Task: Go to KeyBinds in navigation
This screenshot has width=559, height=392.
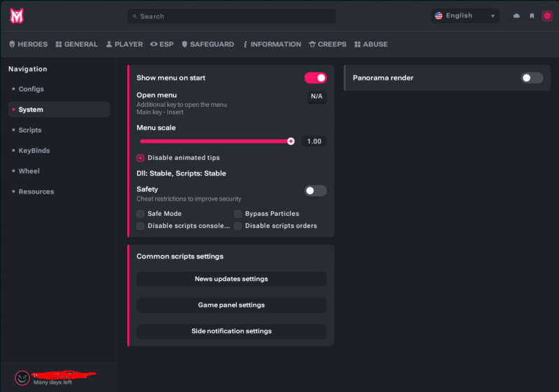Action: pyautogui.click(x=59, y=150)
